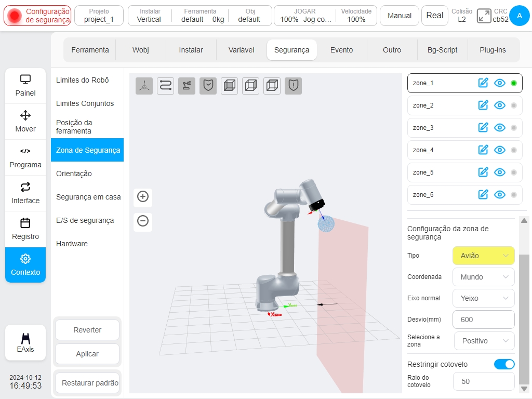Select the coordinate axes toolbar icon

tap(144, 86)
